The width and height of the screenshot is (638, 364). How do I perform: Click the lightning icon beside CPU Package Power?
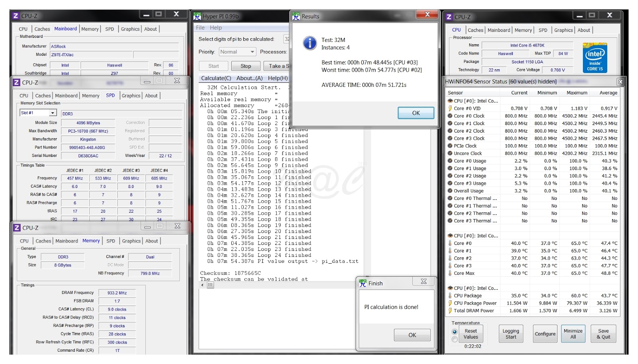(x=450, y=303)
